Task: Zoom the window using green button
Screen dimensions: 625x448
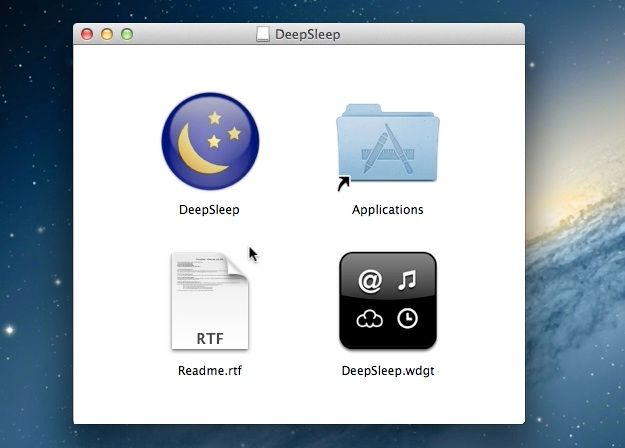Action: click(127, 34)
